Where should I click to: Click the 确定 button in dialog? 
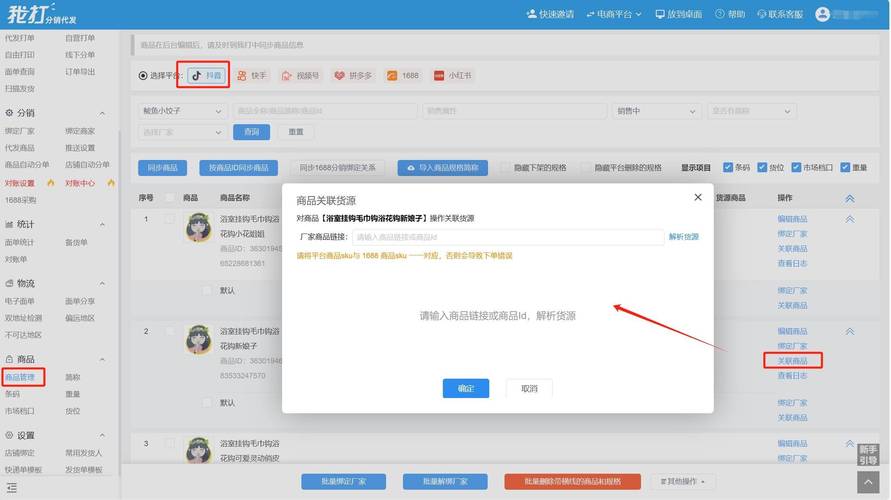click(x=466, y=388)
